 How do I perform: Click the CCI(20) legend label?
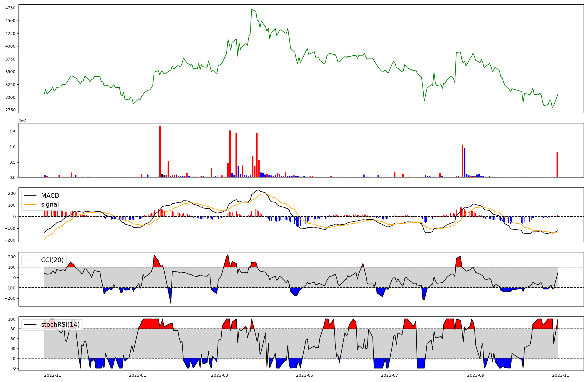point(52,260)
